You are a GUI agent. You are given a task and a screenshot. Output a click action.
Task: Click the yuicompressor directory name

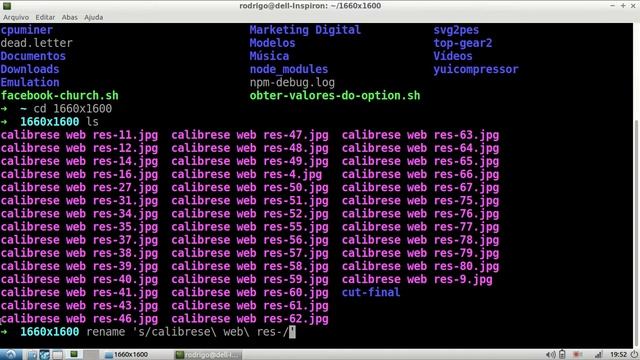tap(476, 69)
